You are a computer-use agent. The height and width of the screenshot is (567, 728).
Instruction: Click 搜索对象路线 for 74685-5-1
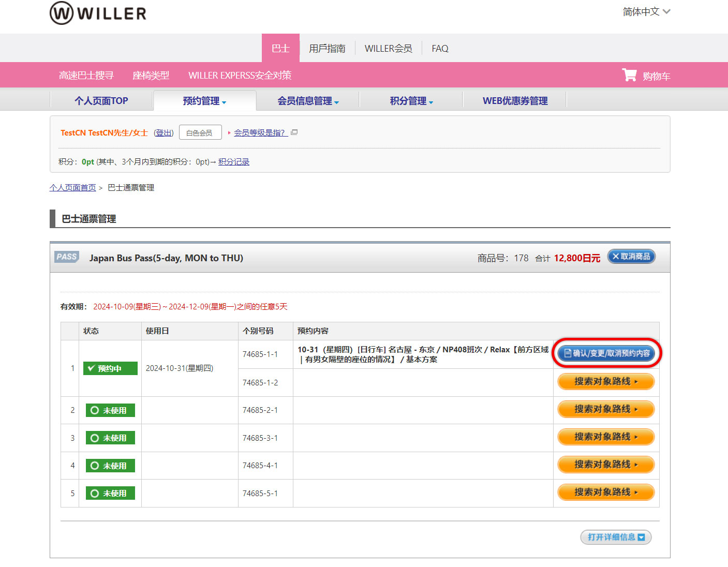[606, 492]
